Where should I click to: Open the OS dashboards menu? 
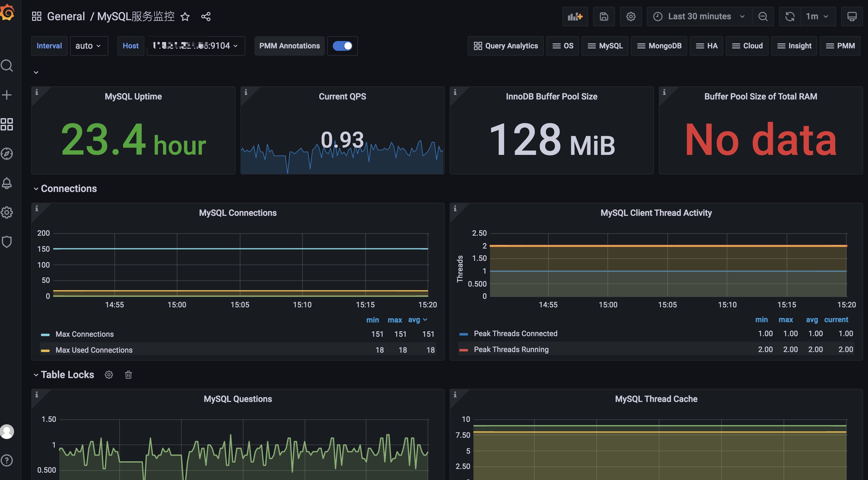coord(562,46)
